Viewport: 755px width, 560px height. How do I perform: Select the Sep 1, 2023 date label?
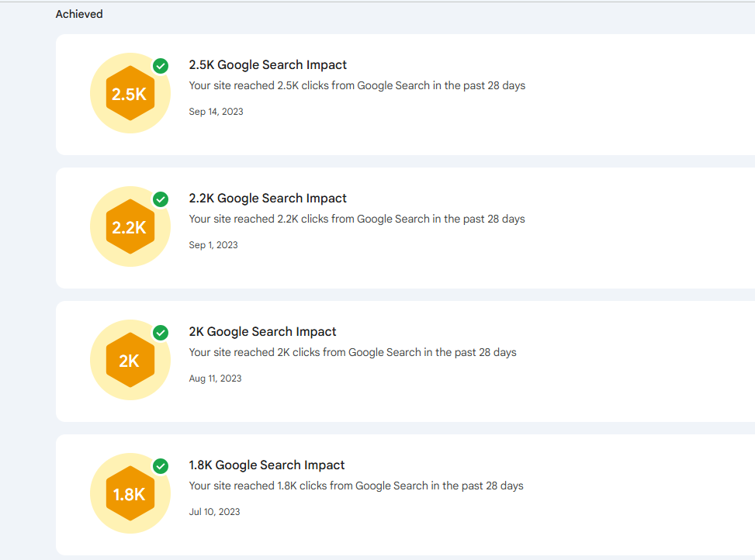(x=213, y=244)
